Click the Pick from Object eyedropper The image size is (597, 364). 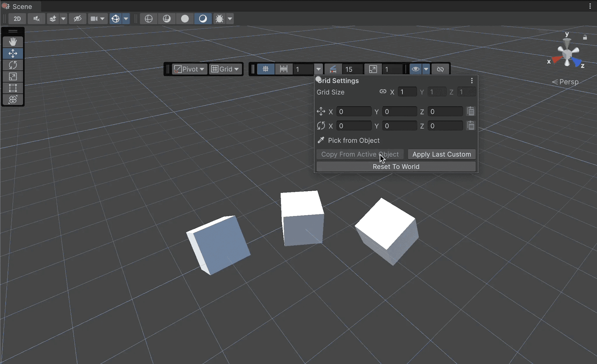[x=321, y=140]
